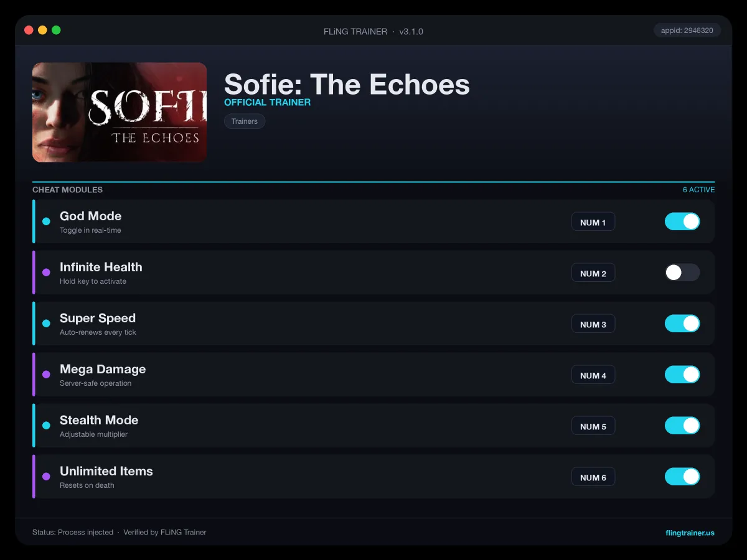Turn off the Unlimited Items switch
This screenshot has width=747, height=560.
coord(682,477)
